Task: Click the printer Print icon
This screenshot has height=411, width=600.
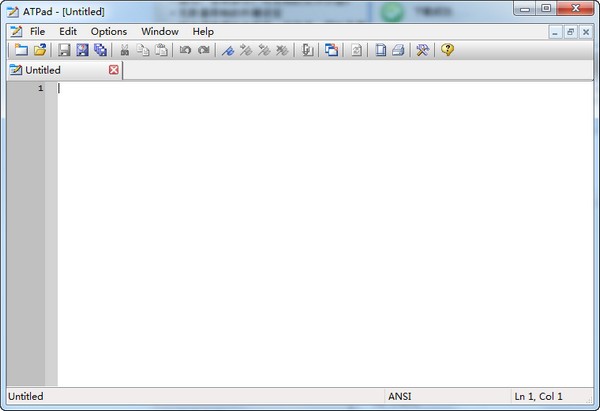Action: (x=398, y=50)
